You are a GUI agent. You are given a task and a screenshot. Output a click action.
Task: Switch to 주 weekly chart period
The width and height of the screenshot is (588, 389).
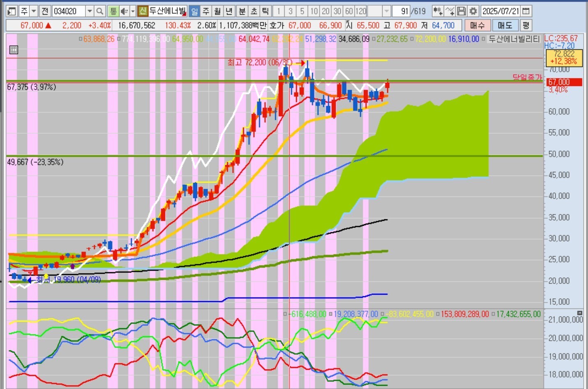206,11
